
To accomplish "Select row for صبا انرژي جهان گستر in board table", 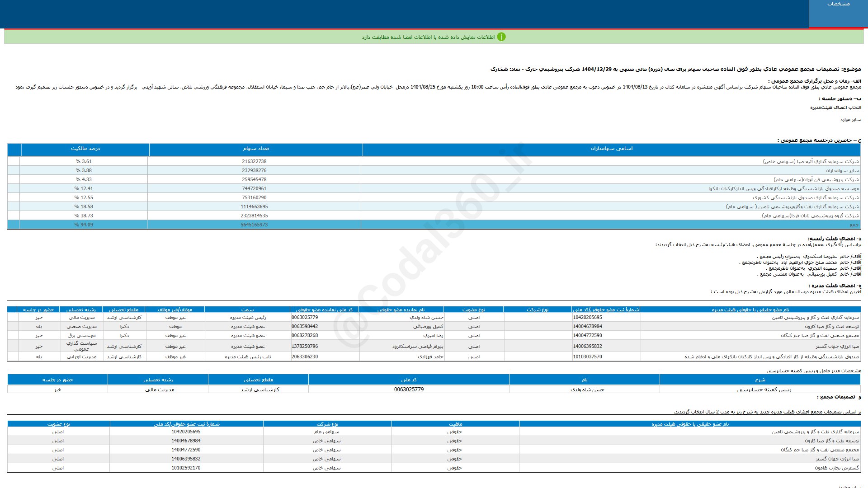I will (x=837, y=347).
